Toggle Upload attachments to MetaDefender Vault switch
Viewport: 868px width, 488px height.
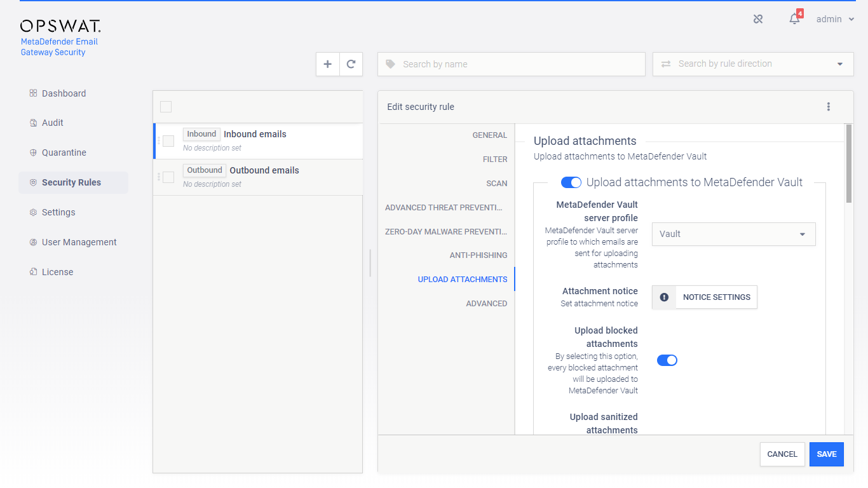(x=571, y=183)
